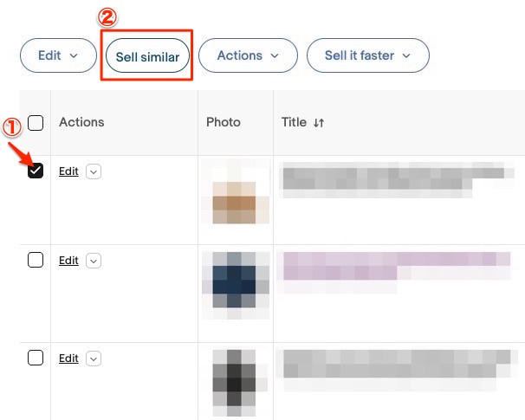Screen dimensions: 525x420
Task: Open the Edit dropdown in toolbar
Action: [x=58, y=55]
